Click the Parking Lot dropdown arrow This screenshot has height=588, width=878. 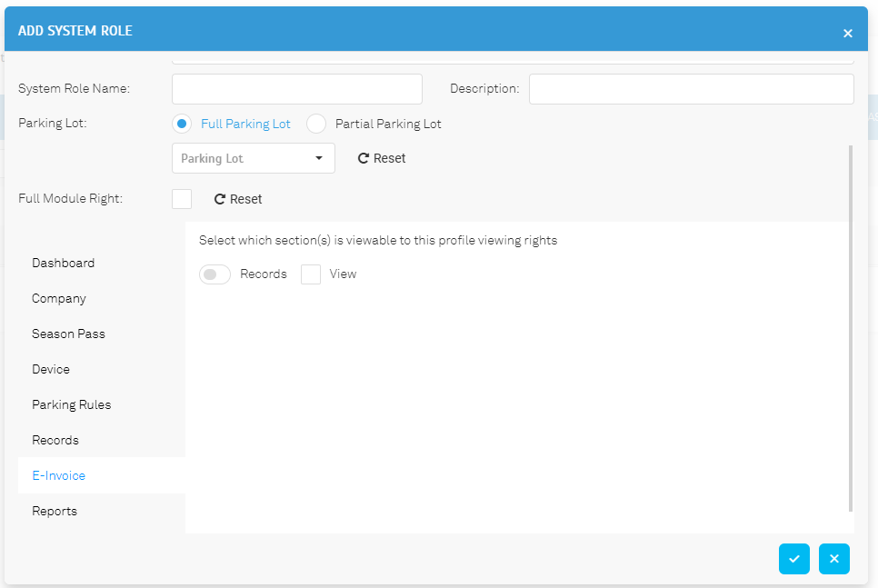pyautogui.click(x=319, y=158)
